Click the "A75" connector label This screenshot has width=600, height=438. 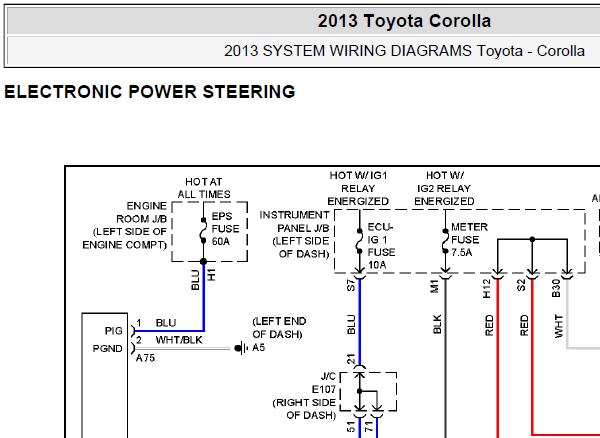145,358
